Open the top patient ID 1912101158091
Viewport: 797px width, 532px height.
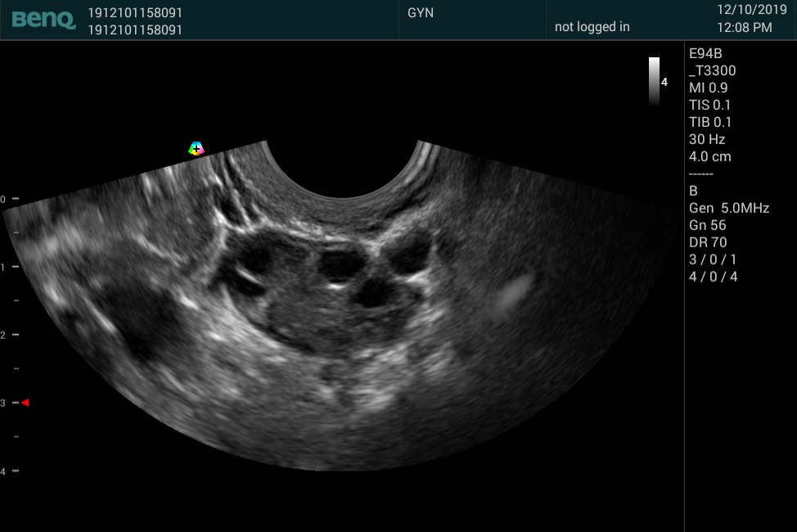coord(135,13)
